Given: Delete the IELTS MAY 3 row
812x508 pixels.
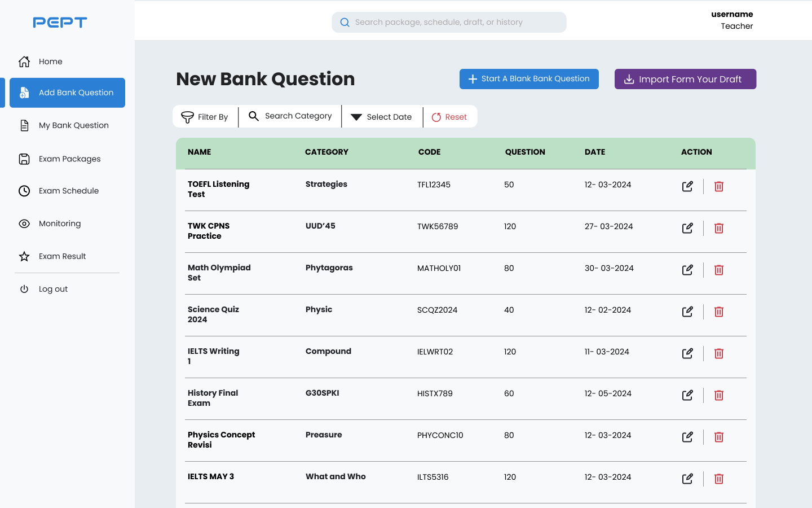Looking at the screenshot, I should 719,479.
